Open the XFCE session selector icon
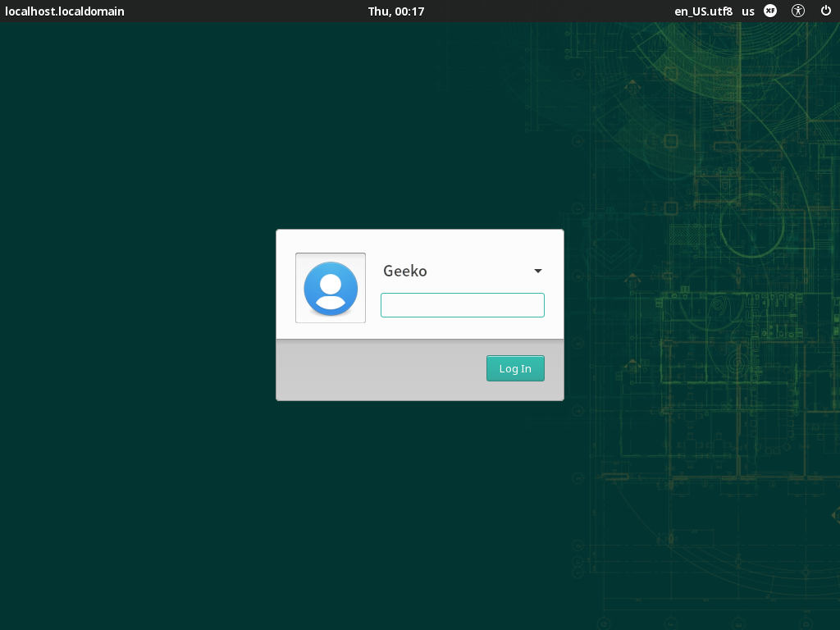Image resolution: width=840 pixels, height=630 pixels. pyautogui.click(x=770, y=11)
